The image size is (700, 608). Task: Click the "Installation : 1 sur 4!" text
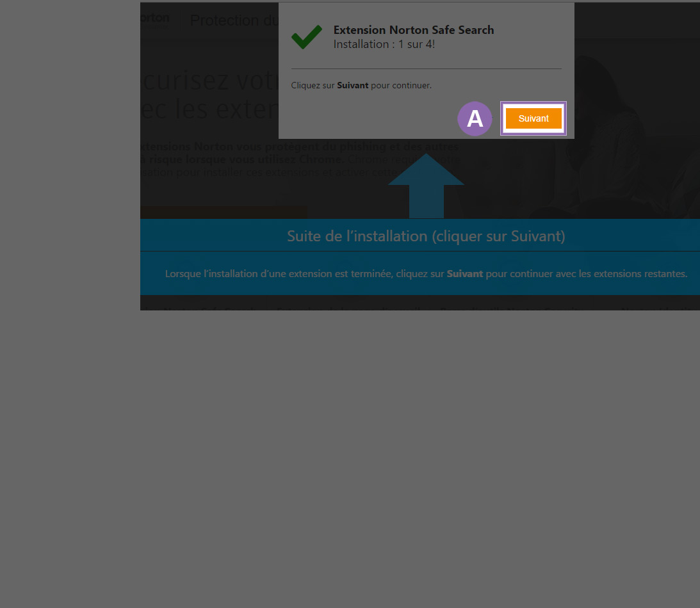pos(384,44)
